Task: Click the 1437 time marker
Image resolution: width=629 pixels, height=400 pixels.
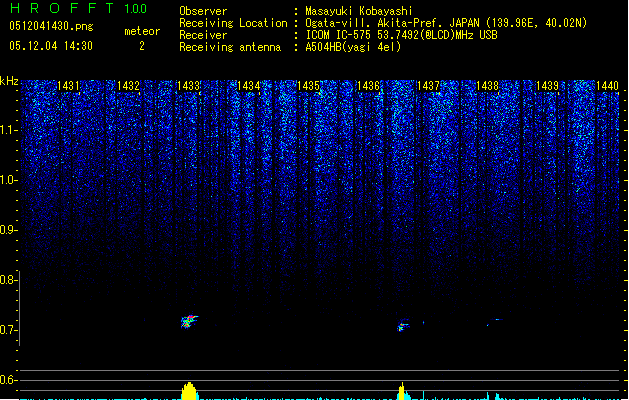Action: [x=428, y=86]
